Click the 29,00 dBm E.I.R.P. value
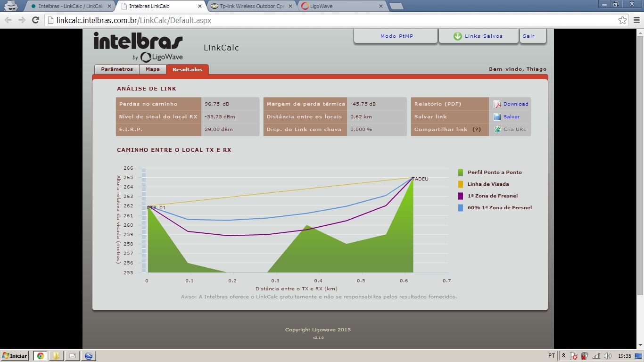The height and width of the screenshot is (362, 644). click(219, 130)
